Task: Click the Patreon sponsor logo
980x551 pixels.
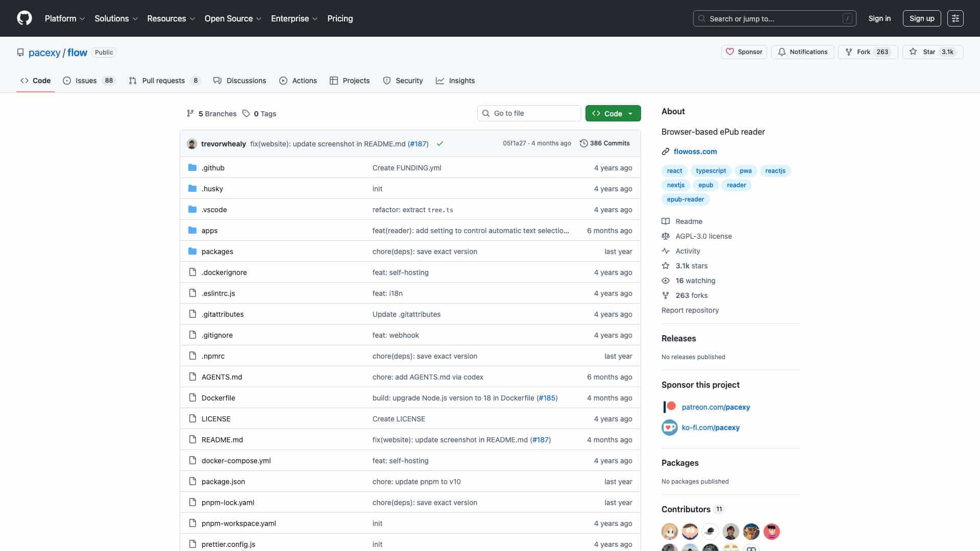Action: coord(669,407)
